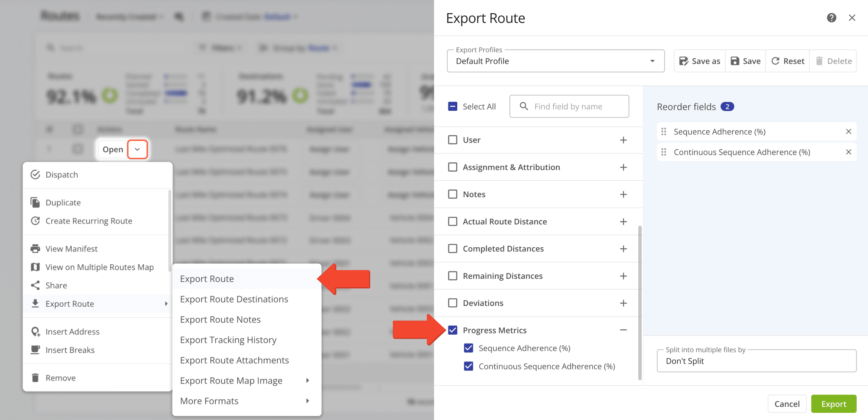Click the Save as icon in Export Route dialog
868x420 pixels.
point(684,61)
